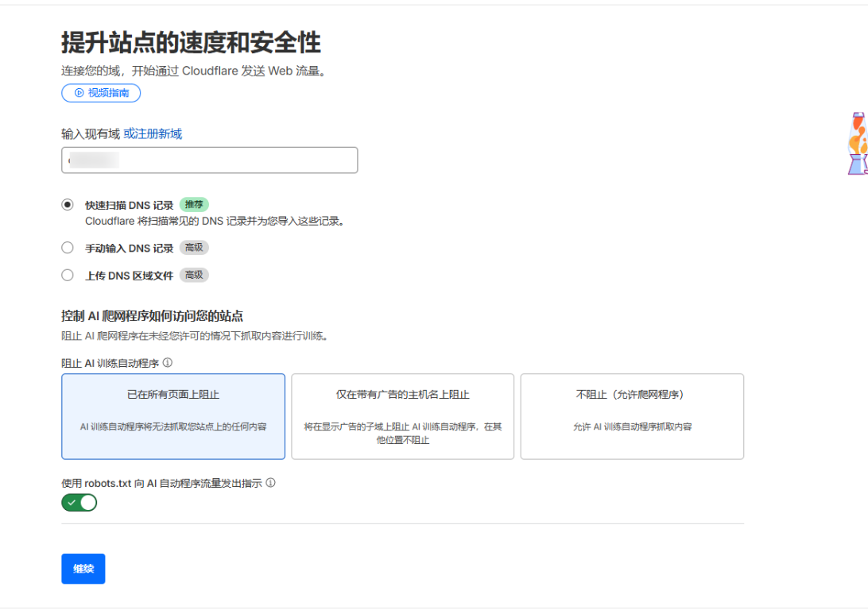Click the green 推荐 badge

click(x=194, y=205)
